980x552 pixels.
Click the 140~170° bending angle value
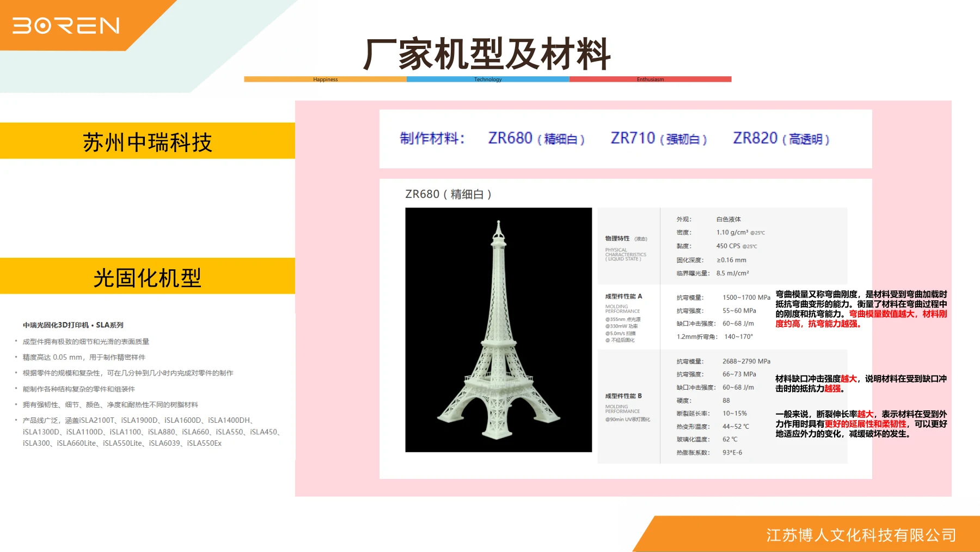click(738, 337)
